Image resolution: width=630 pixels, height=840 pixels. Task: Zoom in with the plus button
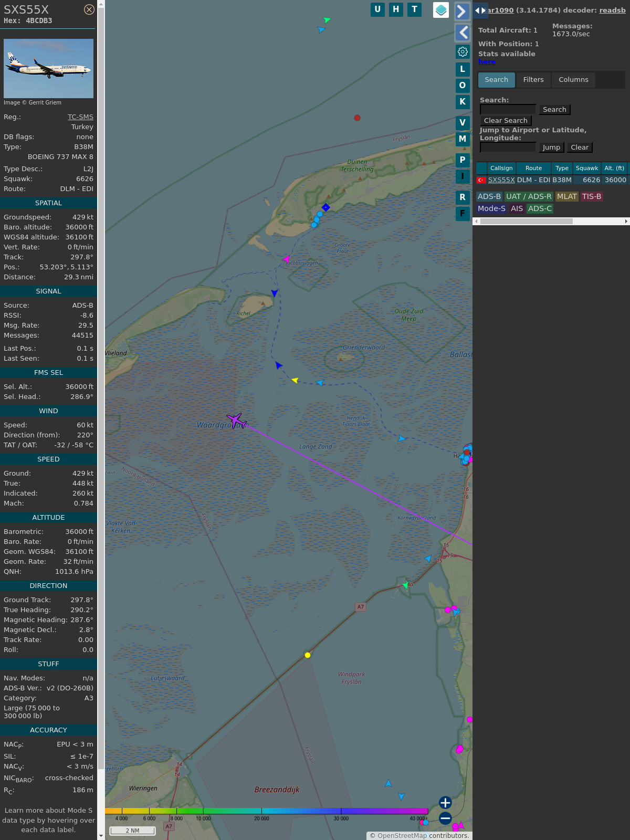[x=445, y=803]
